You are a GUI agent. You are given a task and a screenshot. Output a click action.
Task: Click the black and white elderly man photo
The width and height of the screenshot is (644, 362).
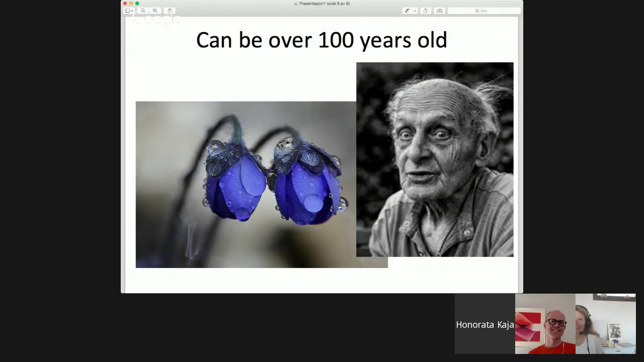[x=435, y=159]
